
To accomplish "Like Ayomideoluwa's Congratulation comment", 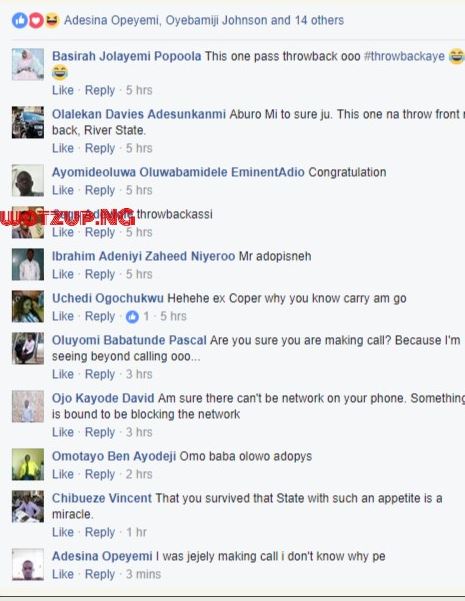I will click(x=63, y=190).
